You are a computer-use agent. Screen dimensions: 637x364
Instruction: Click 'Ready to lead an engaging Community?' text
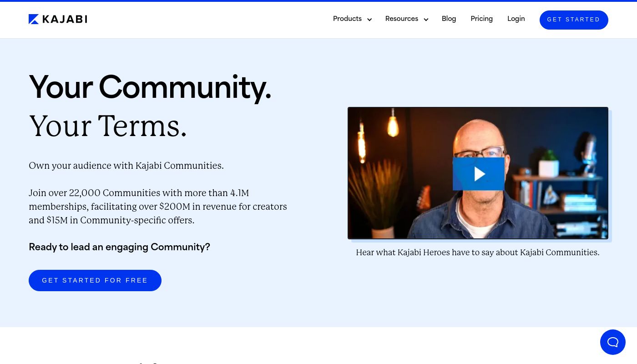(x=119, y=247)
